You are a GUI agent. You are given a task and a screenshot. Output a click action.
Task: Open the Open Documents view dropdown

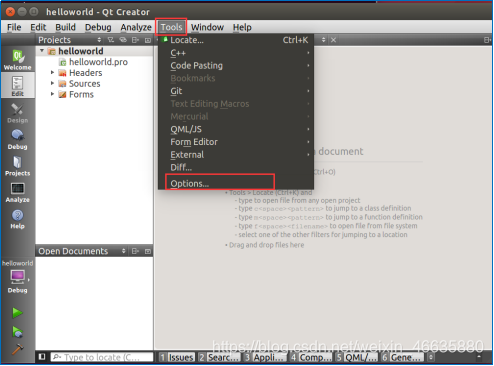tap(124, 251)
